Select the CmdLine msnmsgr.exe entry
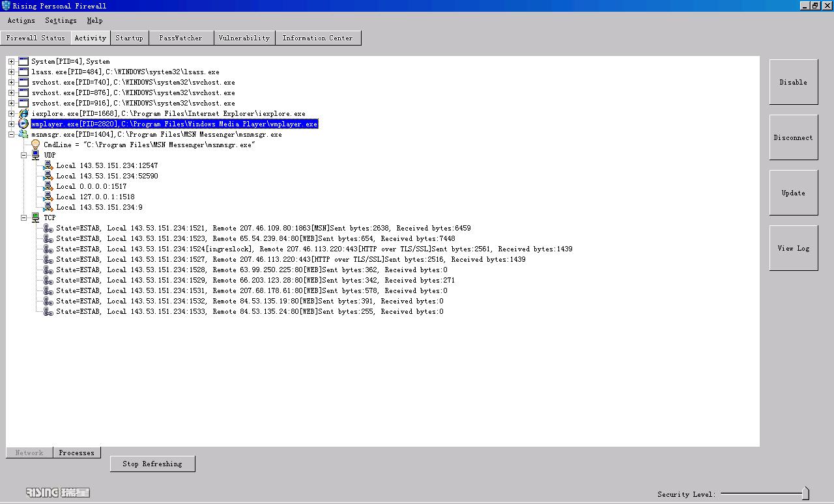 click(x=149, y=145)
